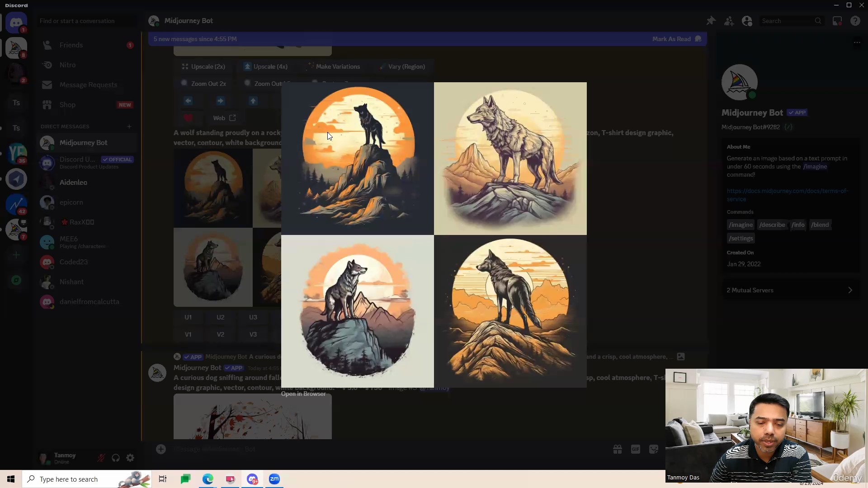Open the Windows Start button
Viewport: 868px width, 488px height.
coord(11,479)
